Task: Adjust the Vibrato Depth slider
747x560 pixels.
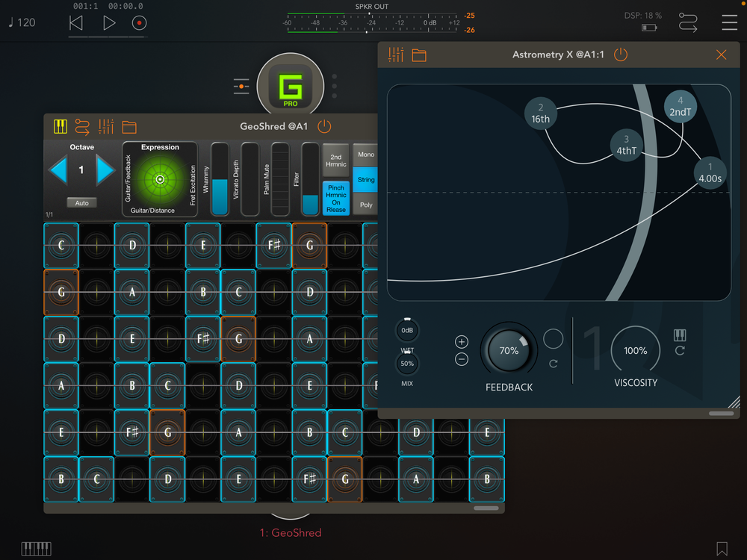Action: click(250, 179)
